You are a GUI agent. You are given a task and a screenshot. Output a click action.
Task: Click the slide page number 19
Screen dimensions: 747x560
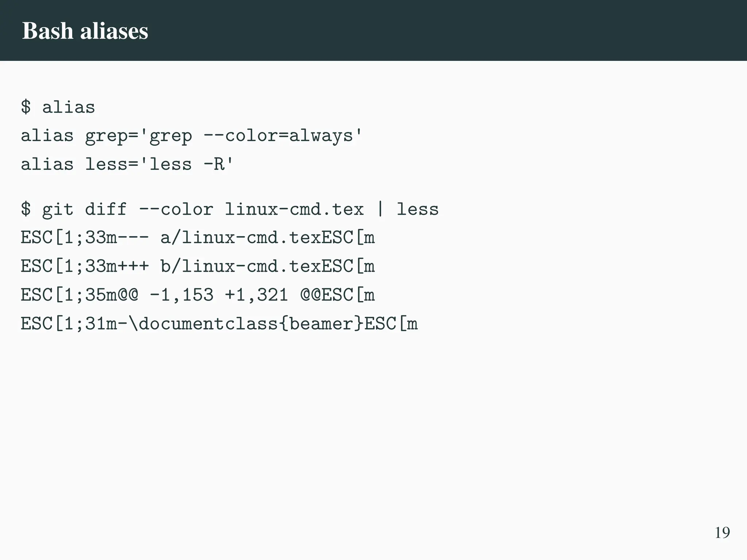click(722, 533)
